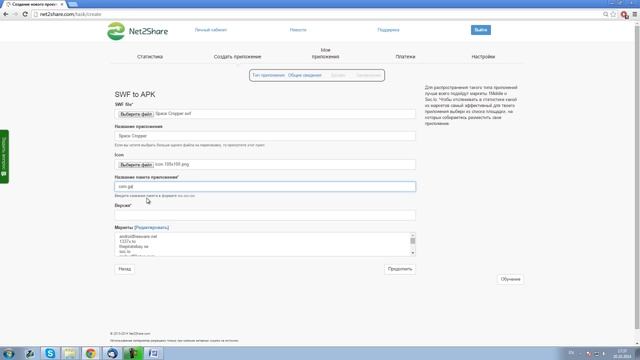Click the Общие сведения breadcrumb step
Viewport: 640px width, 360px height.
pyautogui.click(x=304, y=75)
